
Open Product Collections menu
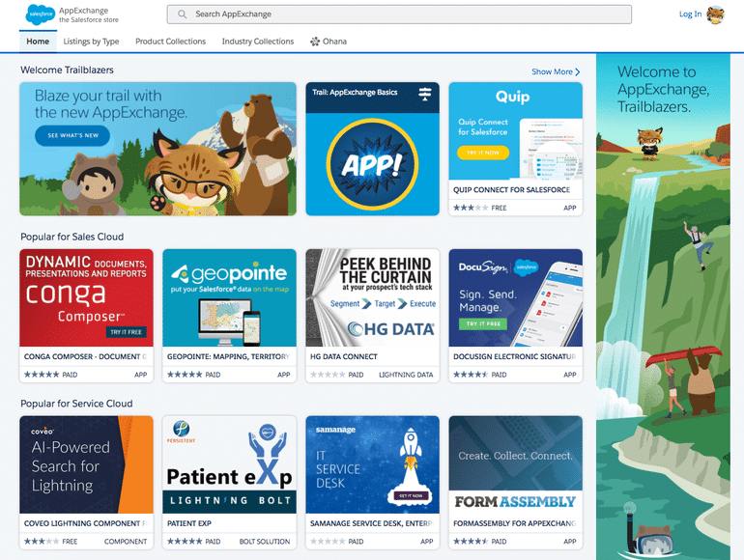[171, 42]
